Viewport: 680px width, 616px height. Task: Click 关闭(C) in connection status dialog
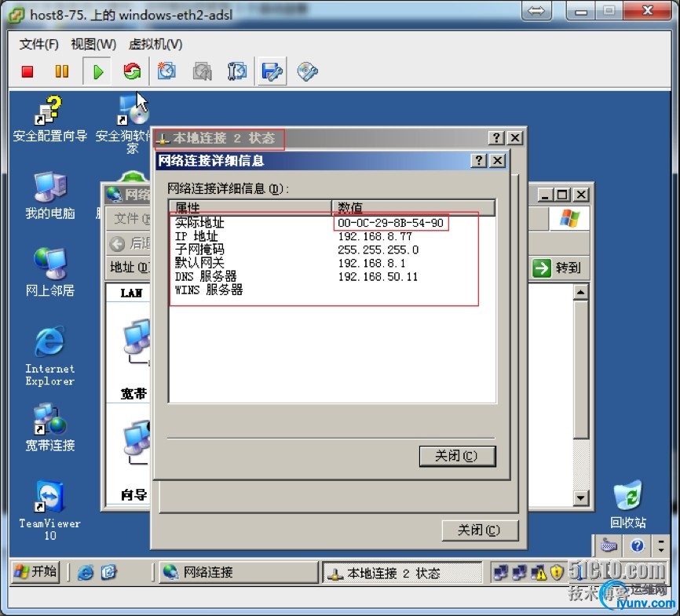click(x=480, y=530)
